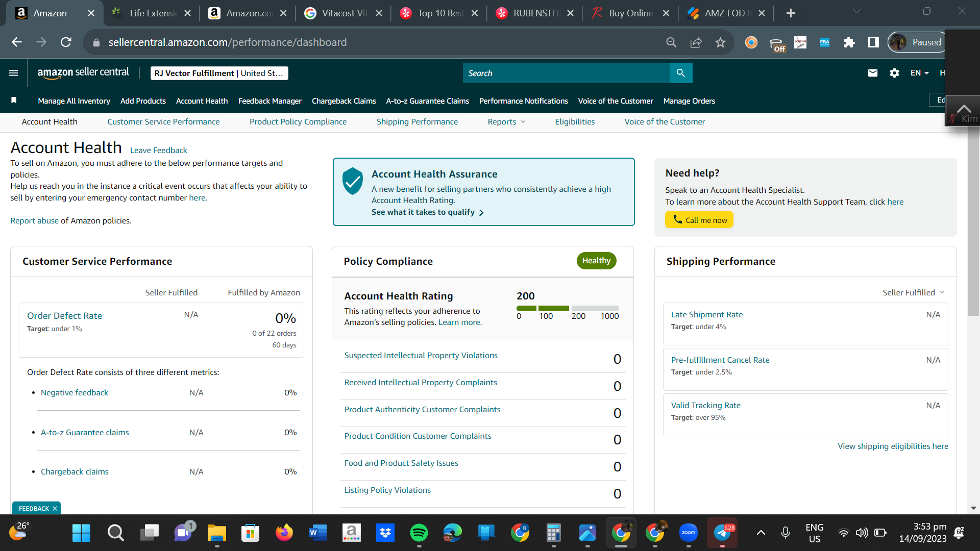
Task: Click the zoom magnifier icon in address bar
Action: click(671, 42)
